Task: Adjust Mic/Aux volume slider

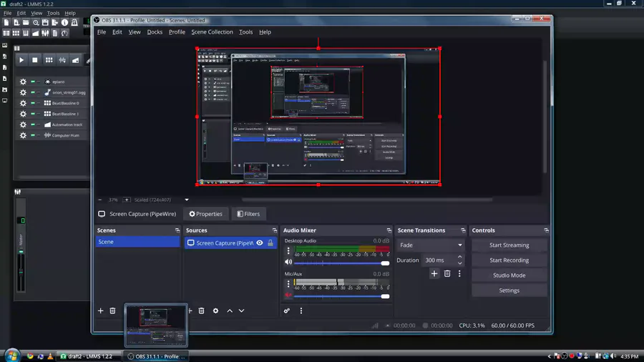Action: 341,296
